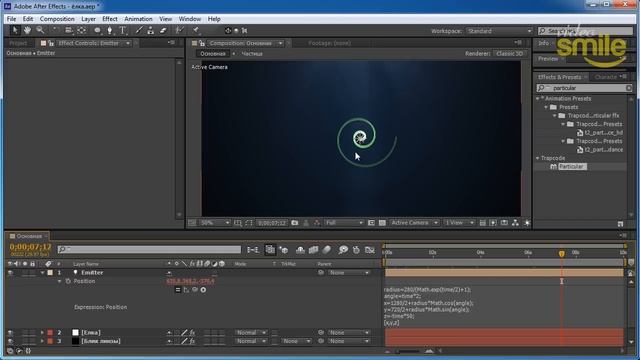Open the viewer magnification 50% dropdown

click(x=215, y=223)
